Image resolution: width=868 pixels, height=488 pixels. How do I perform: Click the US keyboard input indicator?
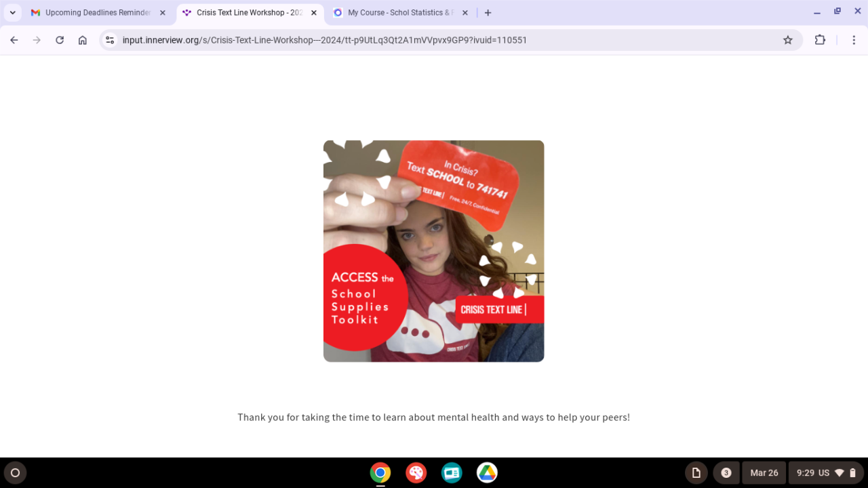pos(824,473)
